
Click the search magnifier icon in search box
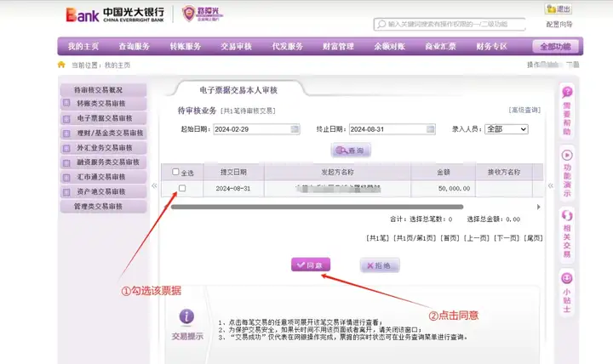(x=381, y=24)
